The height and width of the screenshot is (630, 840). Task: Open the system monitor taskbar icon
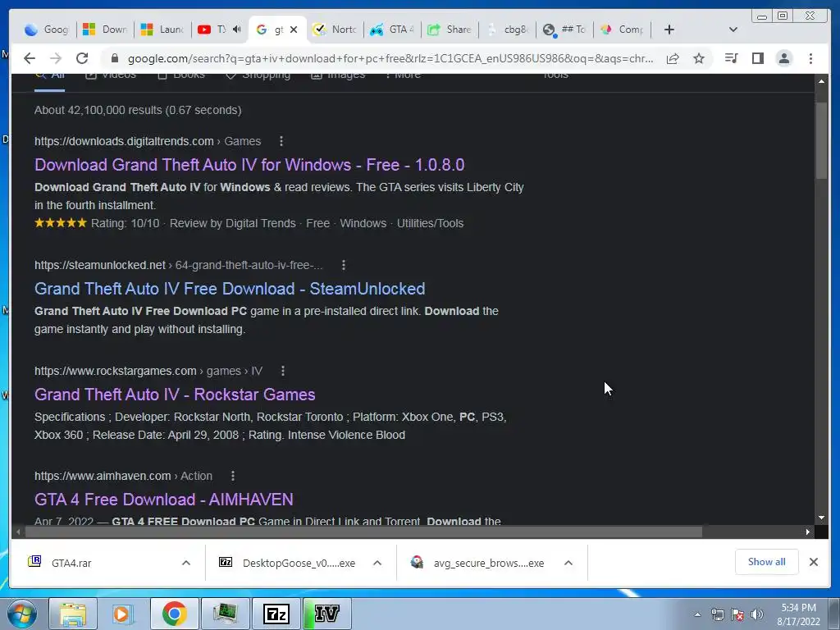tap(225, 614)
